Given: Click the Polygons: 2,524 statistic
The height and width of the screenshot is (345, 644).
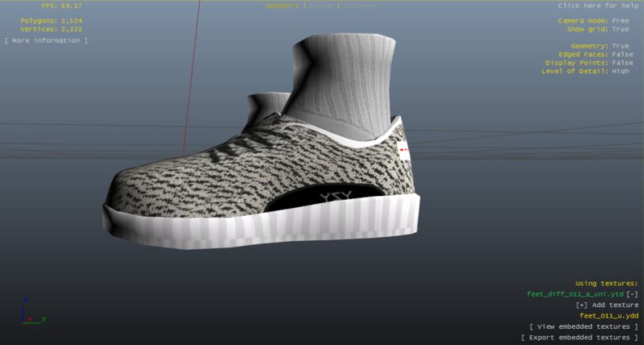Looking at the screenshot, I should 52,21.
